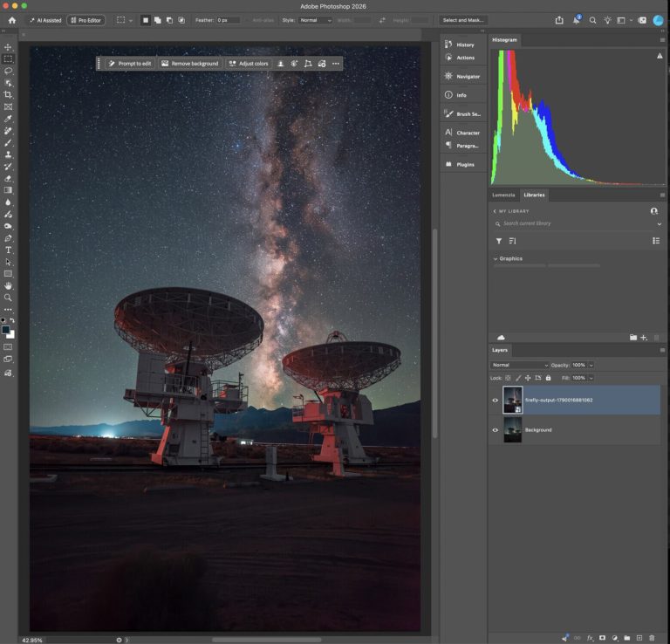Select the Move tool
Screen dimensions: 670x644
click(x=8, y=47)
